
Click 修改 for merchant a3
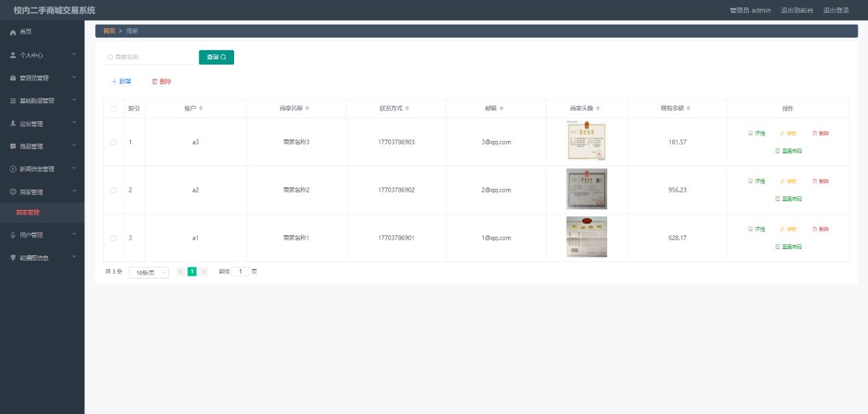click(x=789, y=133)
